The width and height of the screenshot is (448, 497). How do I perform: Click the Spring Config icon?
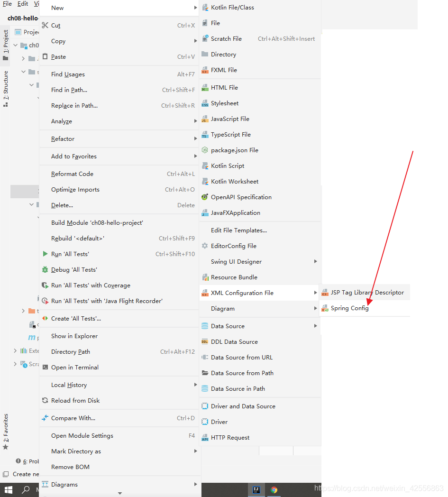(325, 308)
